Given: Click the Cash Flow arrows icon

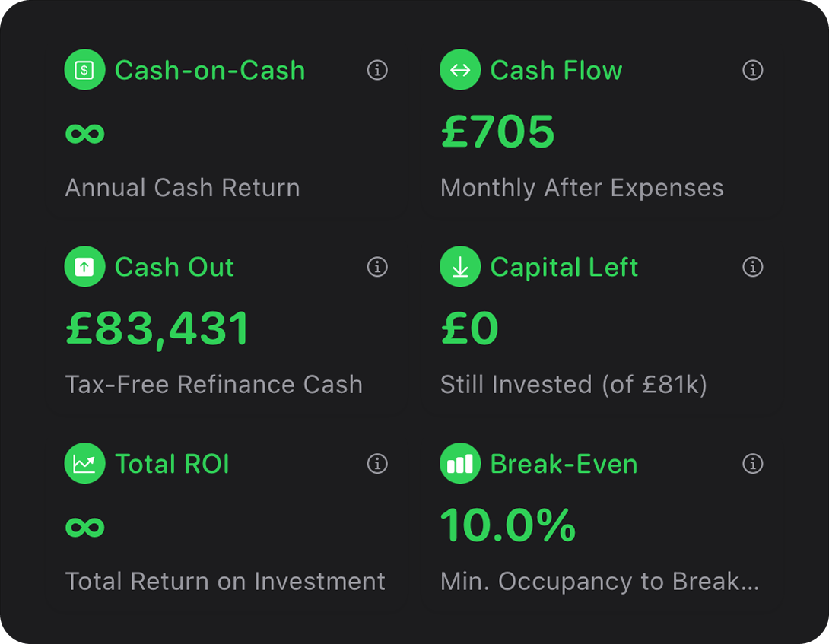Looking at the screenshot, I should (460, 70).
